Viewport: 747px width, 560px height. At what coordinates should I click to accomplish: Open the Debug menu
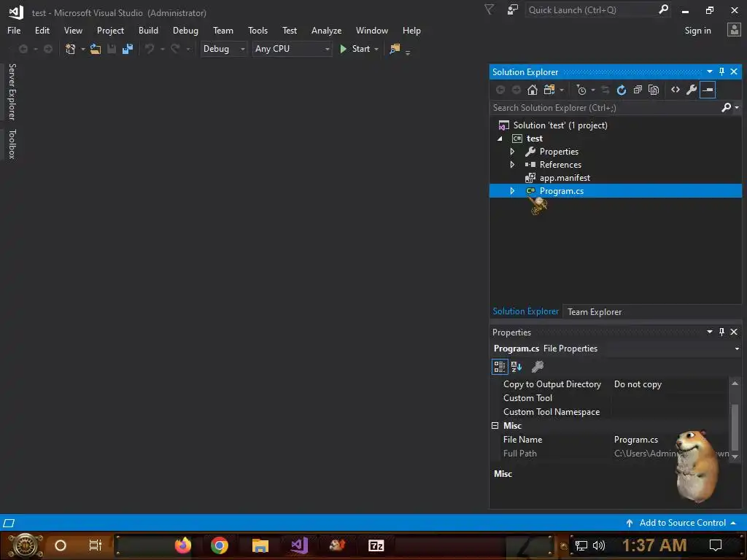[185, 31]
